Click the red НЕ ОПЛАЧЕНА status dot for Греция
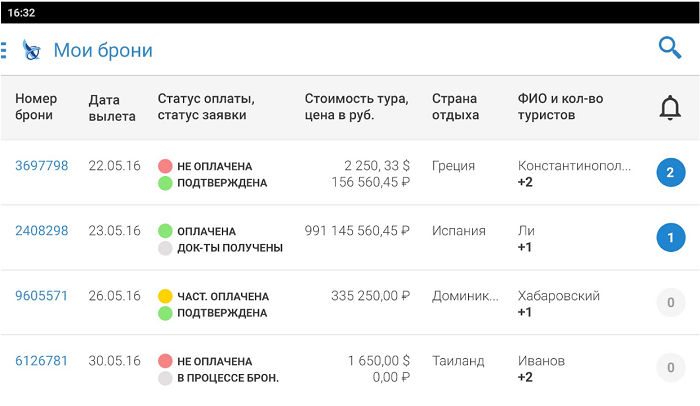 coord(165,166)
